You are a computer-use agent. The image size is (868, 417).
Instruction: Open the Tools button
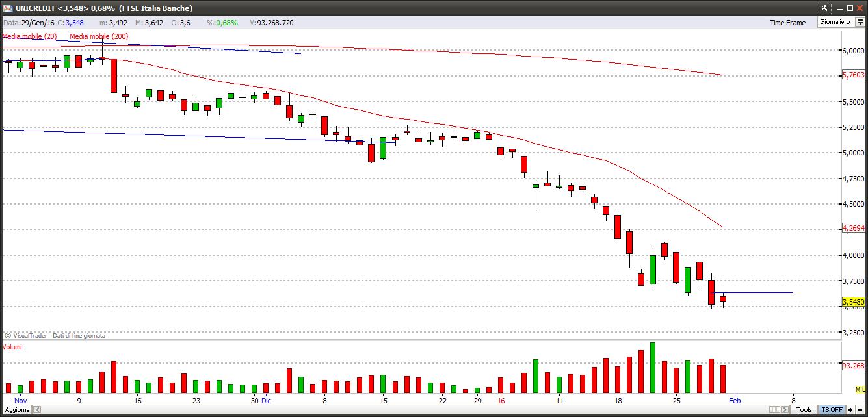[x=804, y=410]
